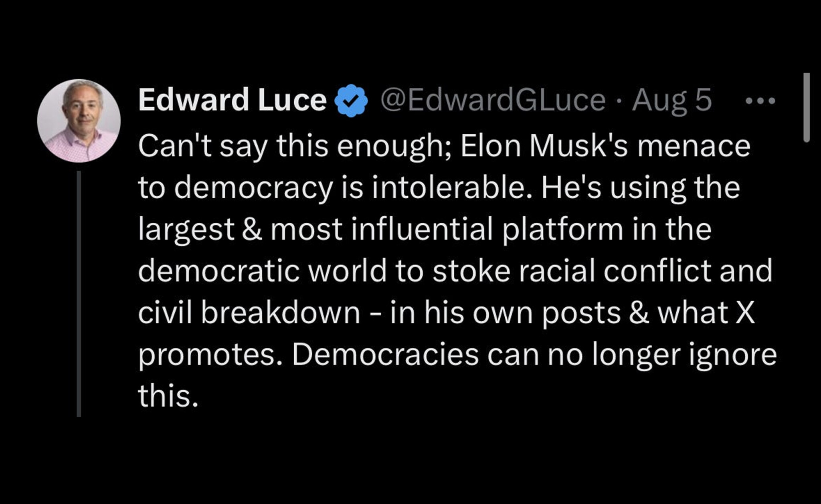Open the three-dot more options menu
821x504 pixels.
(760, 101)
